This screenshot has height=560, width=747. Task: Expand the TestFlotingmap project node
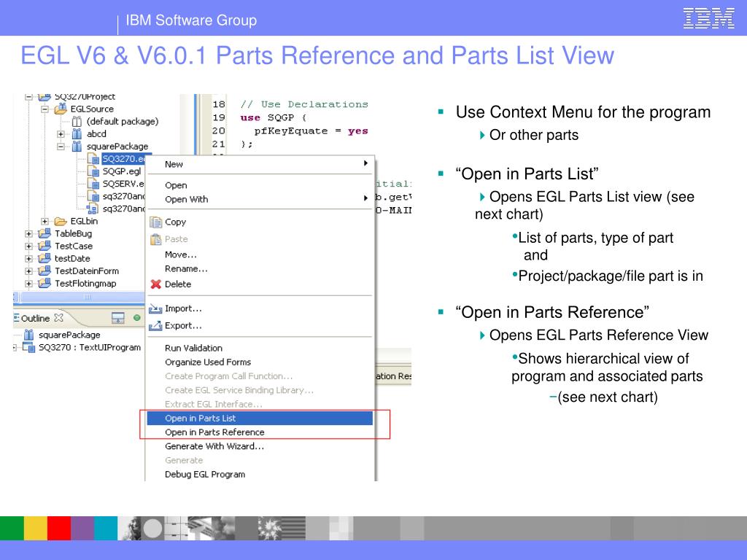click(28, 284)
